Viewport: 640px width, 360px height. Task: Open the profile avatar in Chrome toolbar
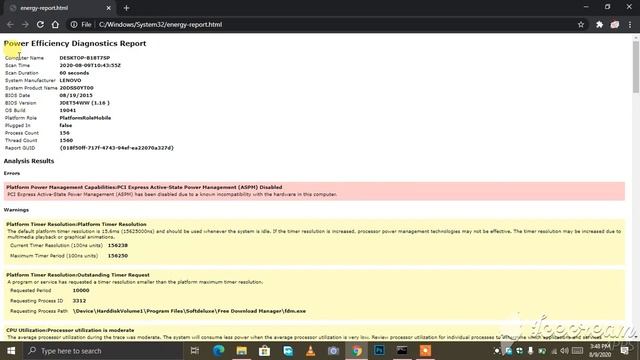615,24
